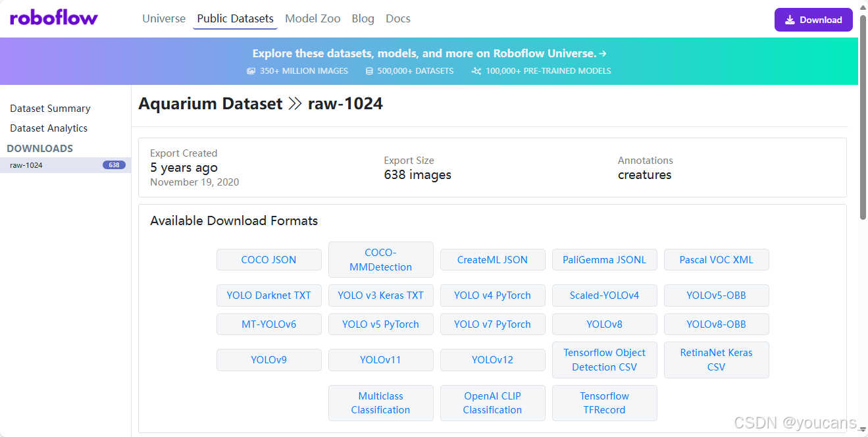868x437 pixels.
Task: Choose YOLOv12 format
Action: 493,360
